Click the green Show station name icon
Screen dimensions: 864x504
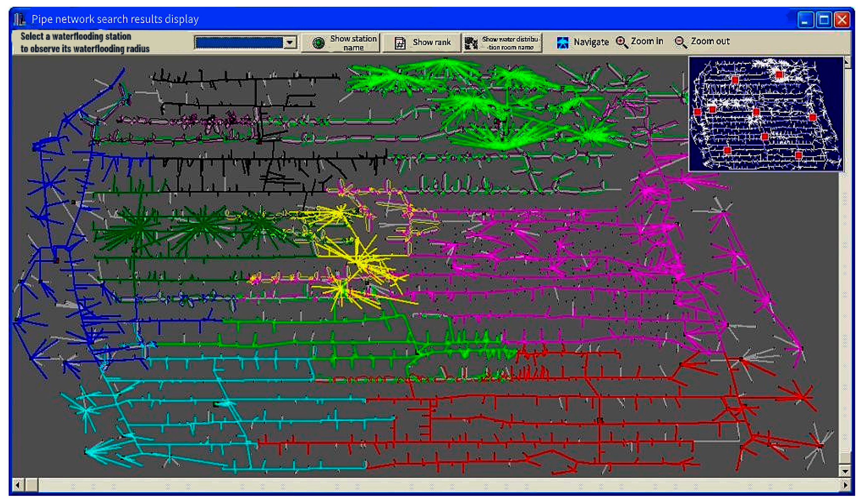pos(319,43)
